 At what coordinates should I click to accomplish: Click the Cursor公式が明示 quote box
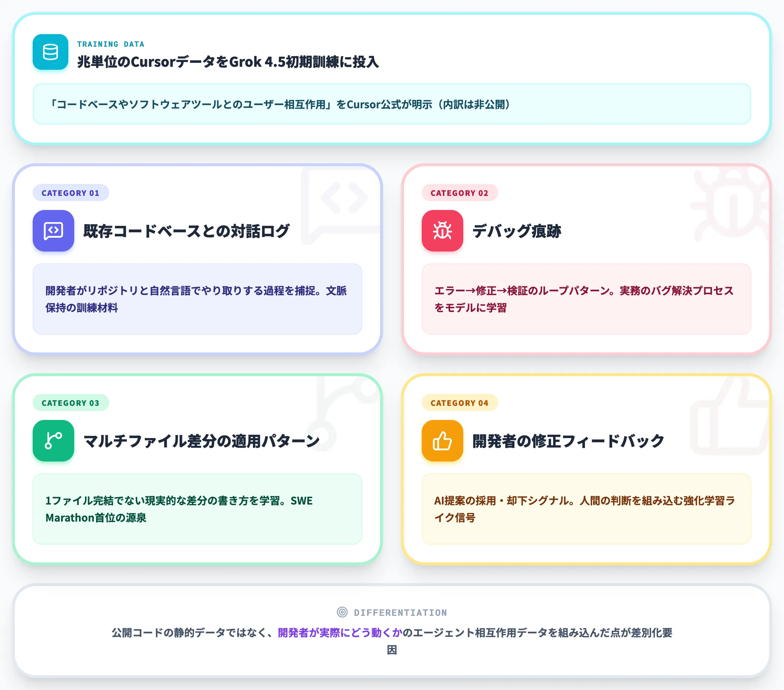click(392, 104)
